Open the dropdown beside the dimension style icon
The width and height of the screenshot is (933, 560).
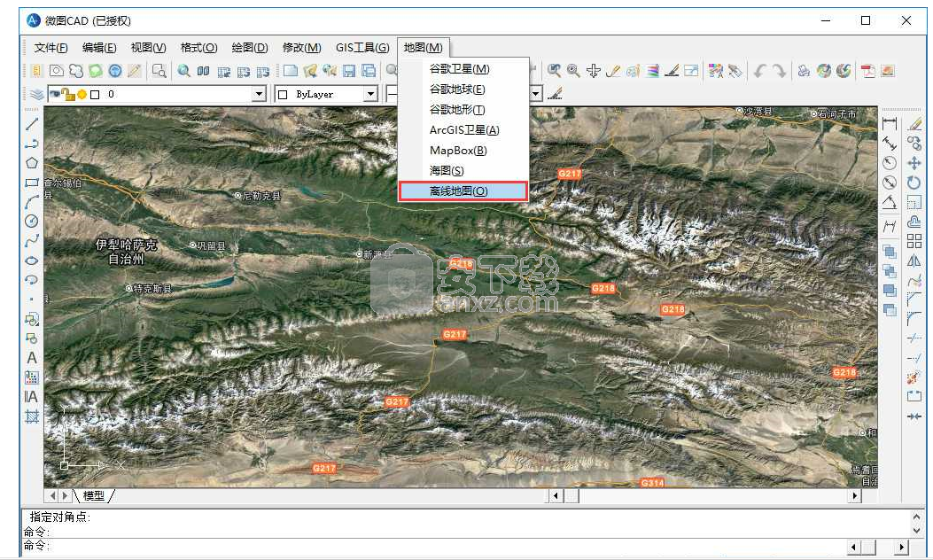535,94
